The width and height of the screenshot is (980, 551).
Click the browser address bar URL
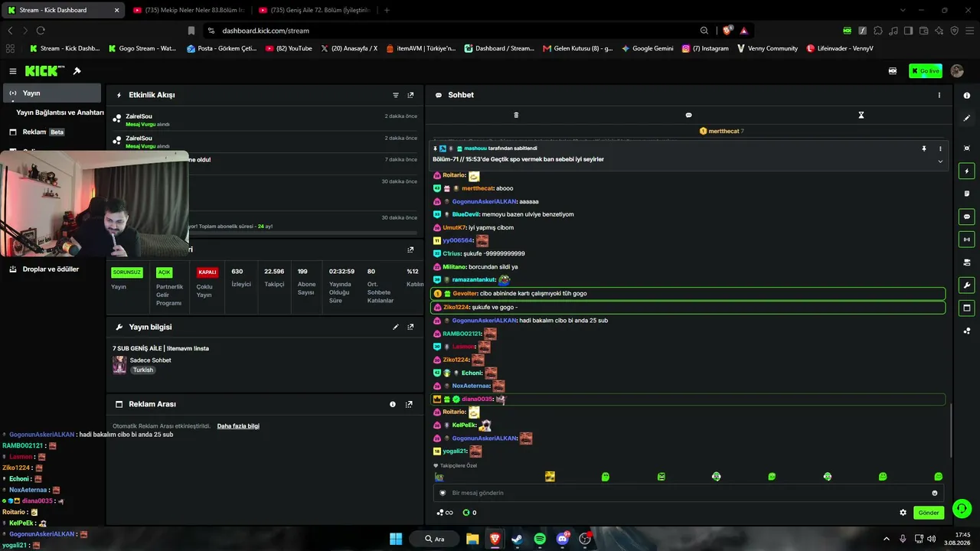266,31
